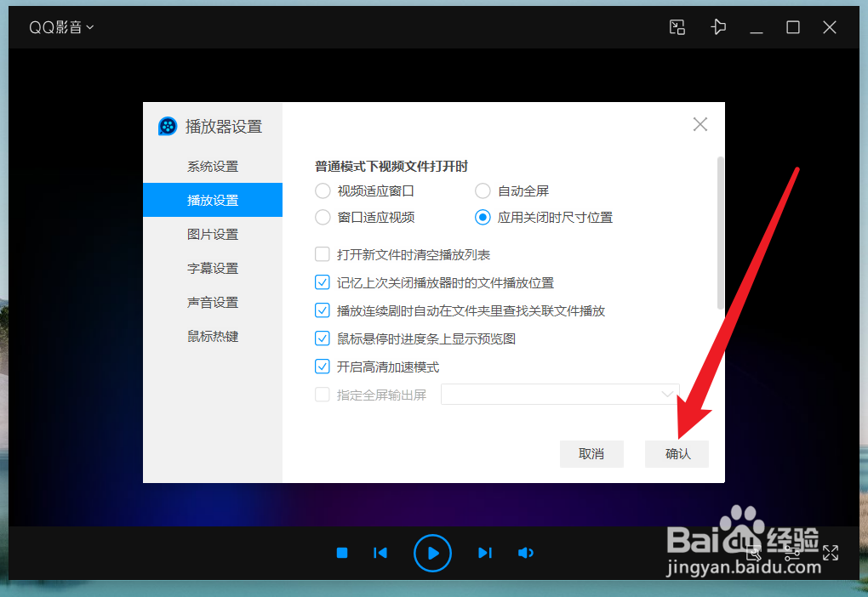Enter fullscreen with the expand arrows icon
Image resolution: width=868 pixels, height=597 pixels.
831,553
